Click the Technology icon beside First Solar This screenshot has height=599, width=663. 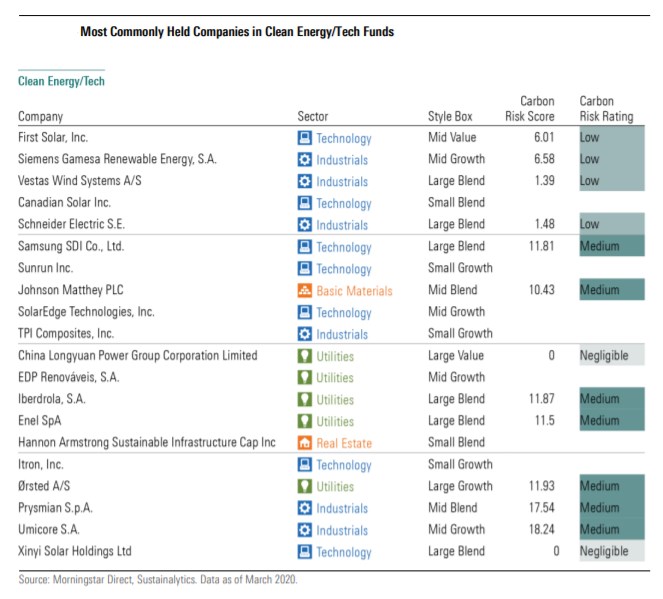(x=305, y=138)
